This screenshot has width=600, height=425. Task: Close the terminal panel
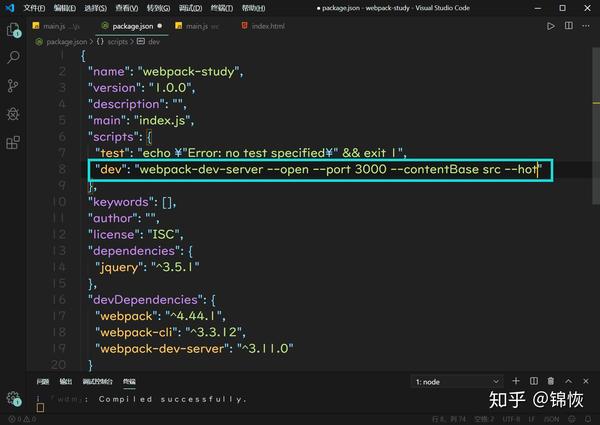point(586,381)
